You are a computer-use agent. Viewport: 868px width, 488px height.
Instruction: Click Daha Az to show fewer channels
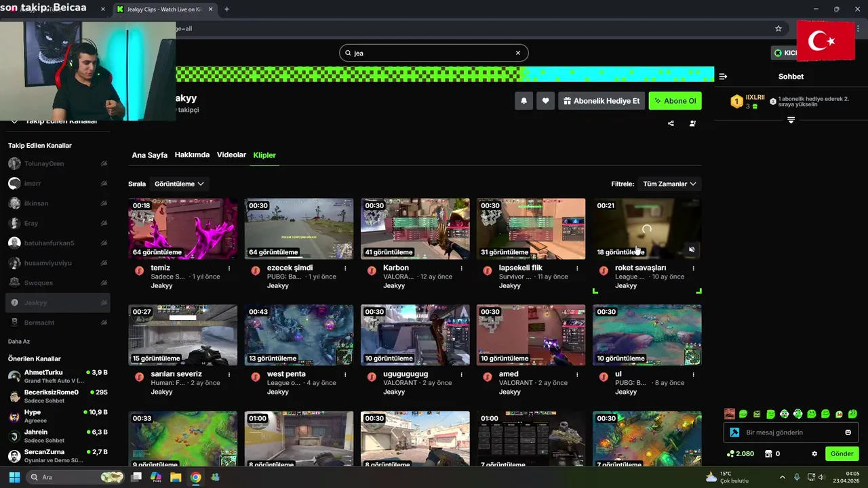coord(19,342)
